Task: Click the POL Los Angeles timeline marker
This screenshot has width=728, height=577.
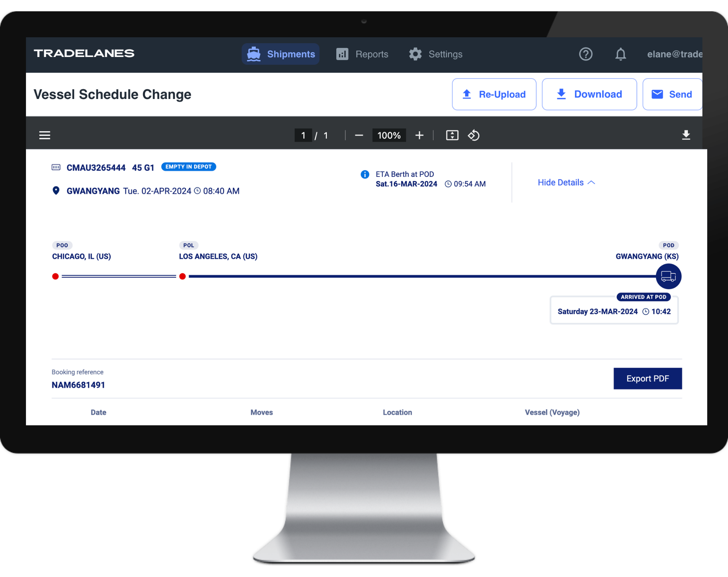Action: click(182, 277)
